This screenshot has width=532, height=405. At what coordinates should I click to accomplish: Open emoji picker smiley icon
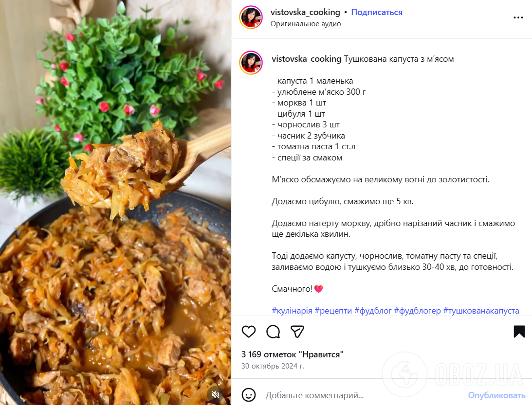coord(249,395)
